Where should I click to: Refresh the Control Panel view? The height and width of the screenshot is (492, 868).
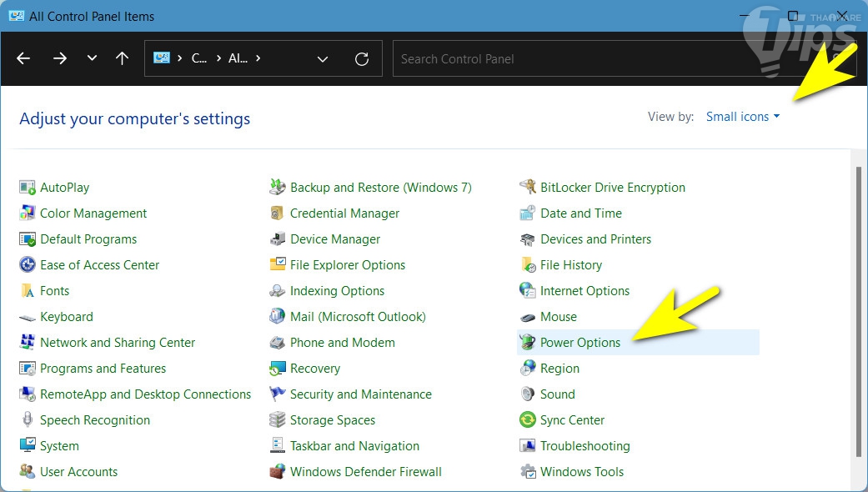362,59
